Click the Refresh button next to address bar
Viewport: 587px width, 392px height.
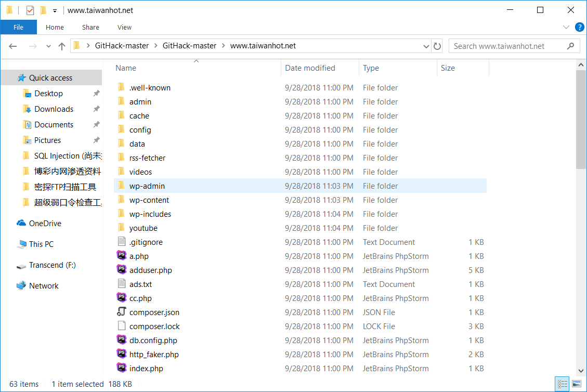(437, 46)
